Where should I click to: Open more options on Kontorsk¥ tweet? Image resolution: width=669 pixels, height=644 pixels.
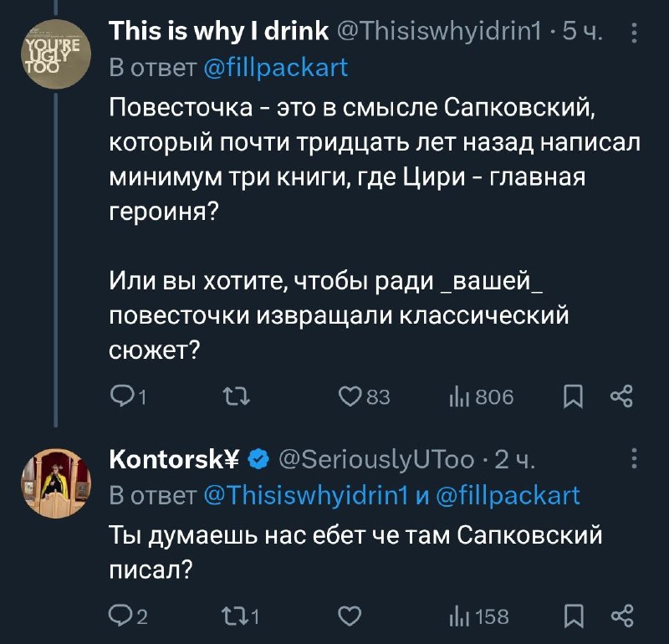[635, 458]
